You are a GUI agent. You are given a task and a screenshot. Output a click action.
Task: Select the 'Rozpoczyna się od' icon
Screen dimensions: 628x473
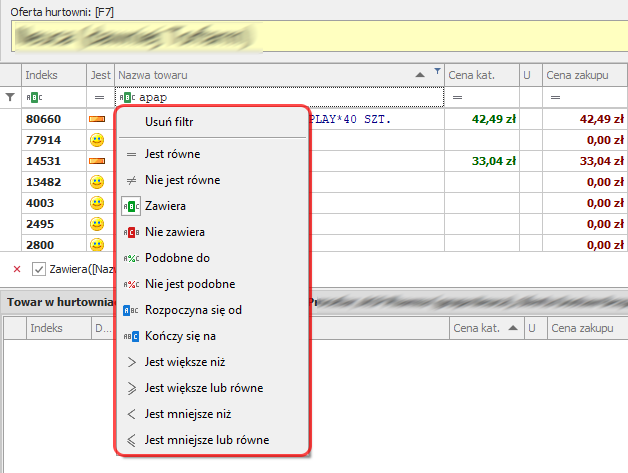131,310
